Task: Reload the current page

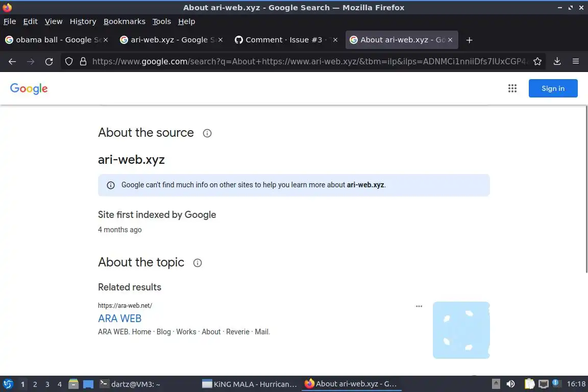Action: click(49, 62)
